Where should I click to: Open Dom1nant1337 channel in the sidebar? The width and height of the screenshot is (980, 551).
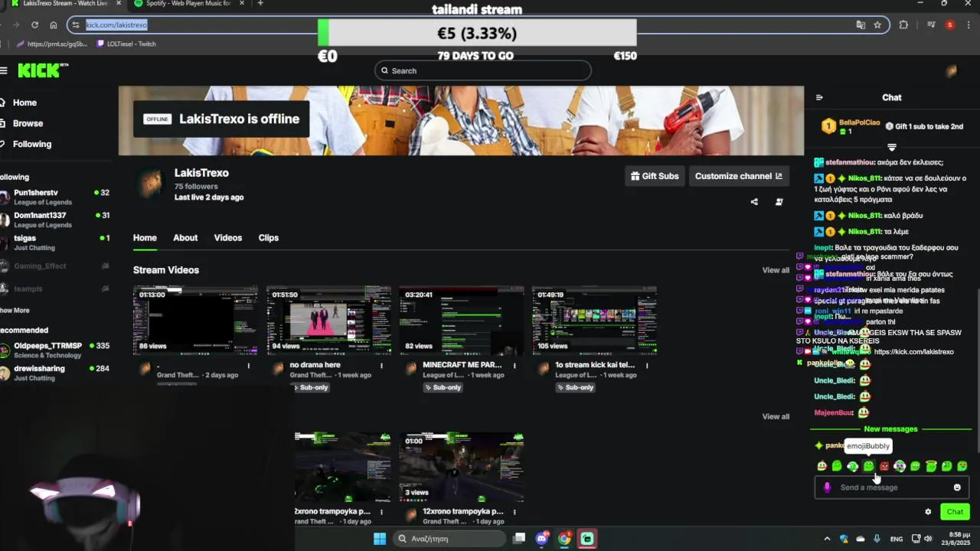pos(55,220)
